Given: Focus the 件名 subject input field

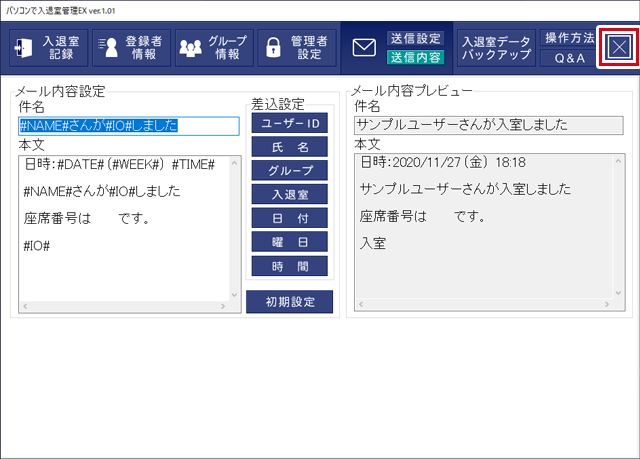Looking at the screenshot, I should [x=129, y=126].
